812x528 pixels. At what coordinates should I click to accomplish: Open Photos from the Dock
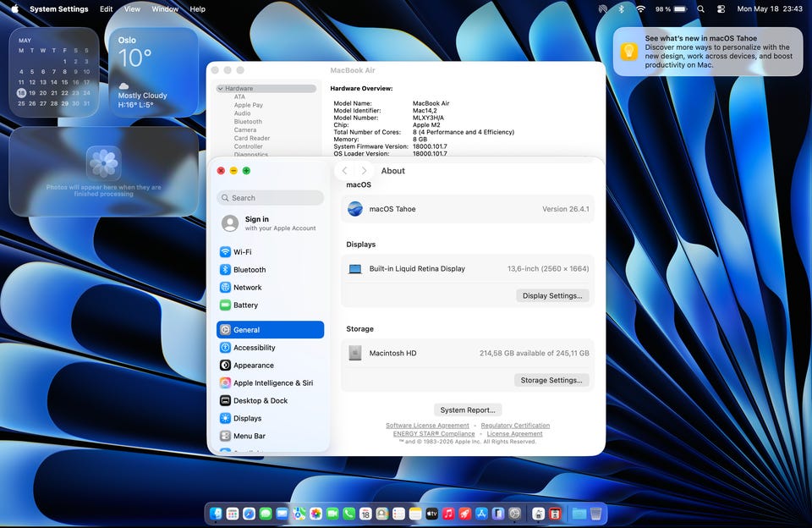[x=315, y=514]
